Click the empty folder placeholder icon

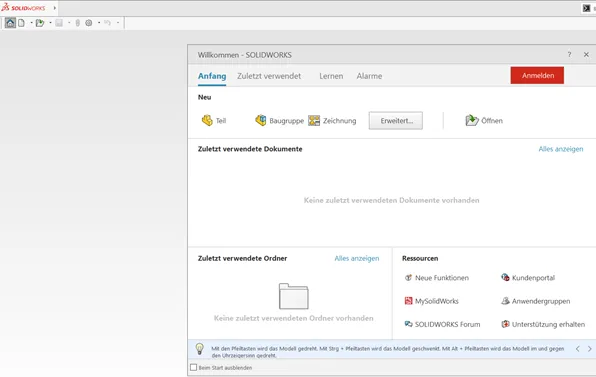click(293, 296)
